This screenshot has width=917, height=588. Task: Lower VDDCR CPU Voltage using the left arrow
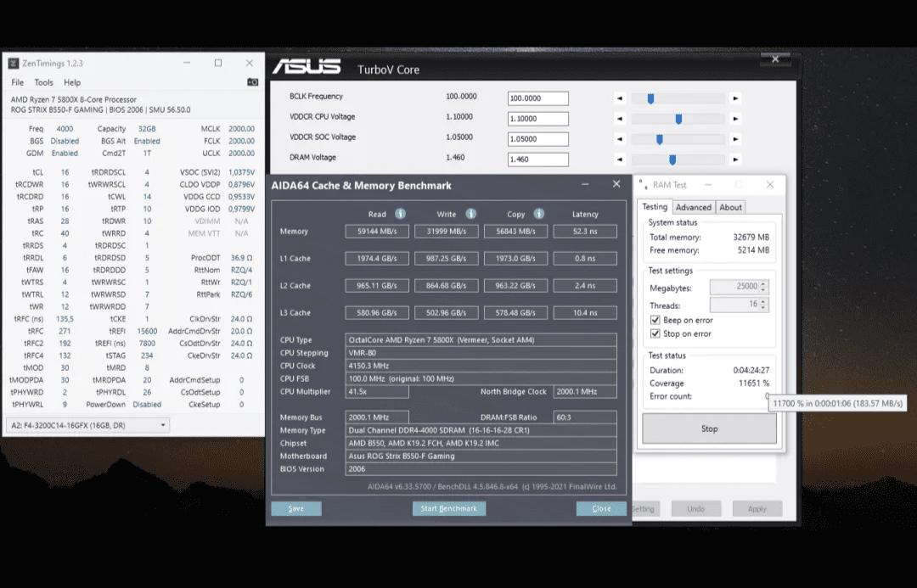(x=620, y=120)
